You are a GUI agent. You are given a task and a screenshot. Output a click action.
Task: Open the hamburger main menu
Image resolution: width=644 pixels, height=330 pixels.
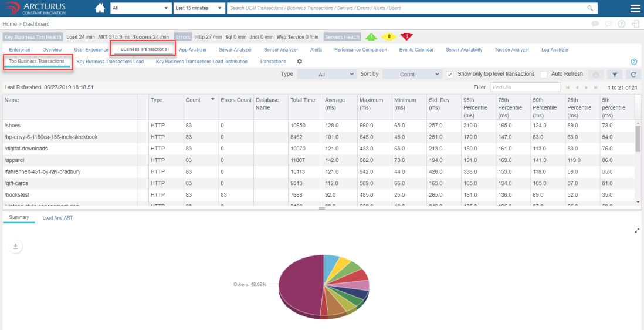pos(635,8)
